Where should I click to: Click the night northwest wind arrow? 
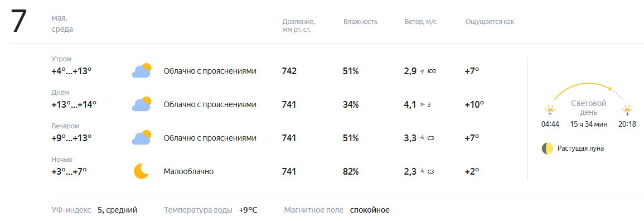tap(422, 171)
